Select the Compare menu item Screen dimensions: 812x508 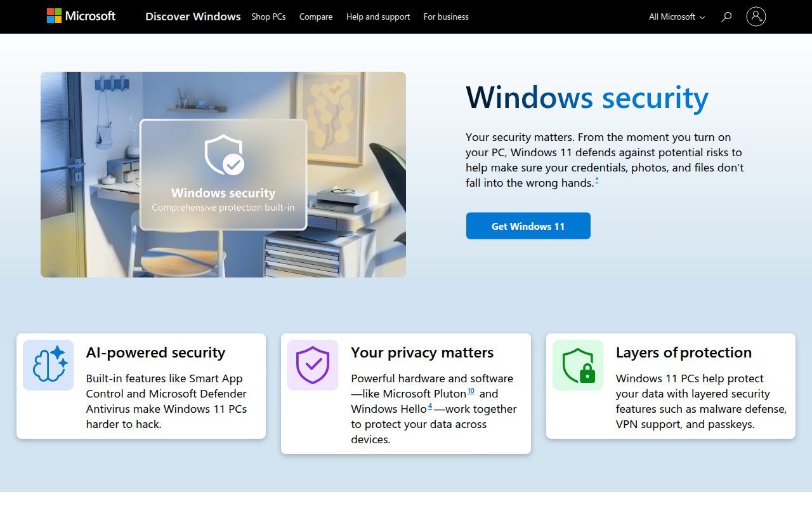[316, 17]
